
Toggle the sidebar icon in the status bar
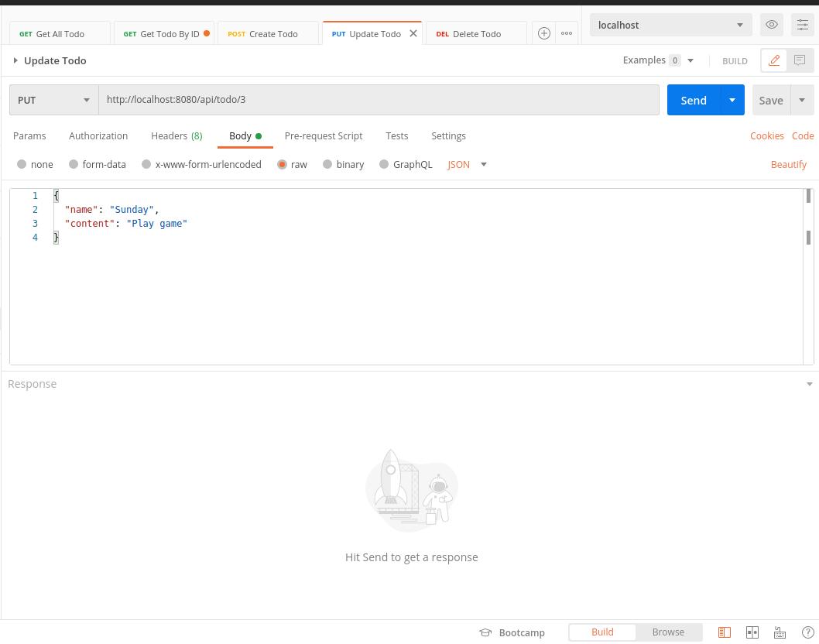coord(725,632)
